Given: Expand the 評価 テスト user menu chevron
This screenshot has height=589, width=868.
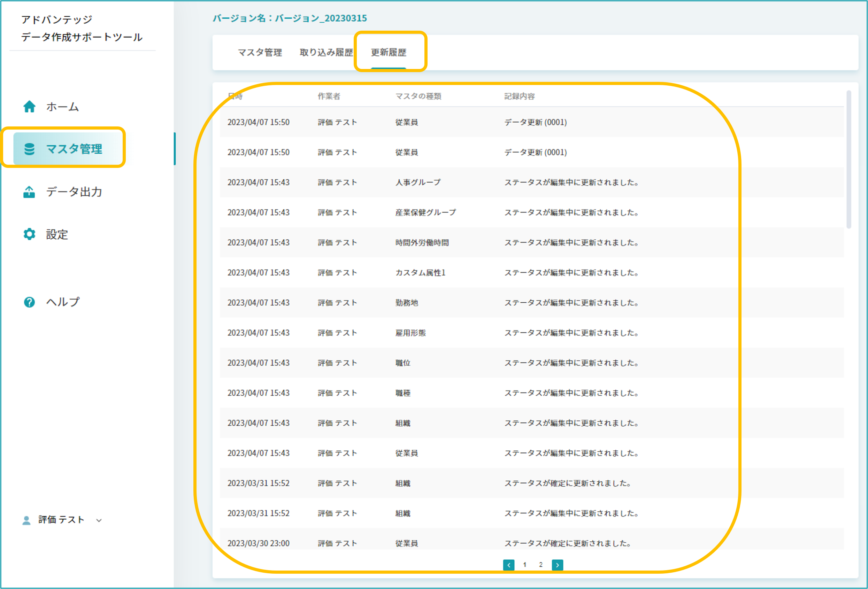Looking at the screenshot, I should [x=99, y=520].
